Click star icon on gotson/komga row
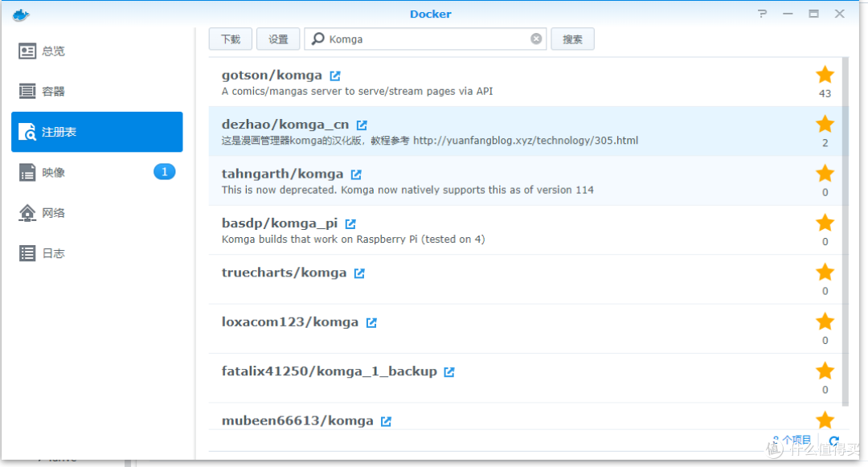The height and width of the screenshot is (467, 868). (x=825, y=76)
